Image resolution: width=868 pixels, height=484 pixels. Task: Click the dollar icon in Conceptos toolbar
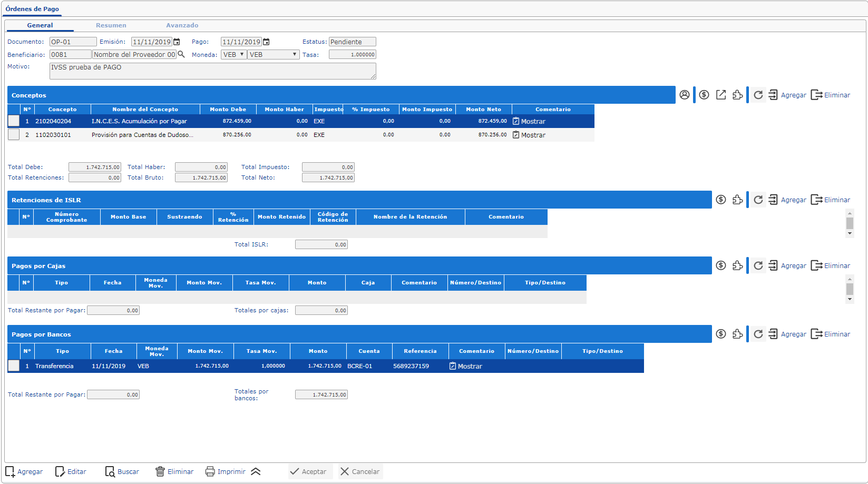(704, 95)
